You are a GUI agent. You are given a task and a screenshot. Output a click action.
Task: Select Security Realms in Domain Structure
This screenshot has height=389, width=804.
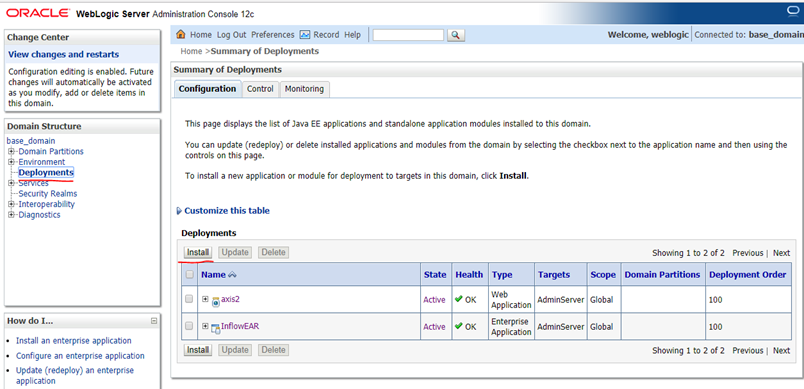[x=48, y=194]
